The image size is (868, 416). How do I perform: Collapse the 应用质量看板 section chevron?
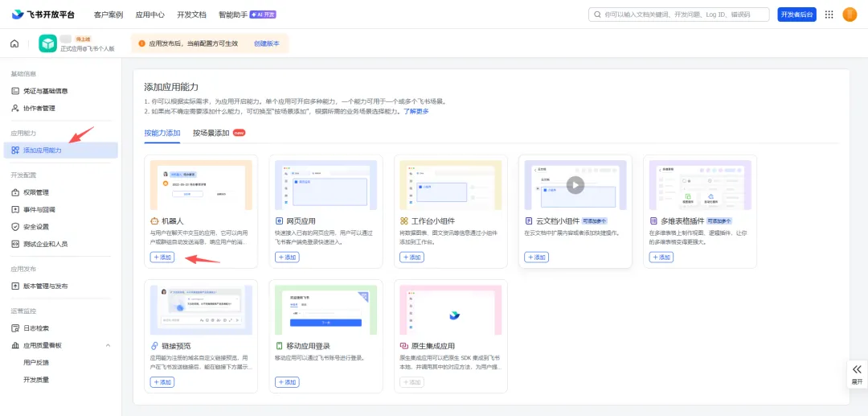pos(108,345)
